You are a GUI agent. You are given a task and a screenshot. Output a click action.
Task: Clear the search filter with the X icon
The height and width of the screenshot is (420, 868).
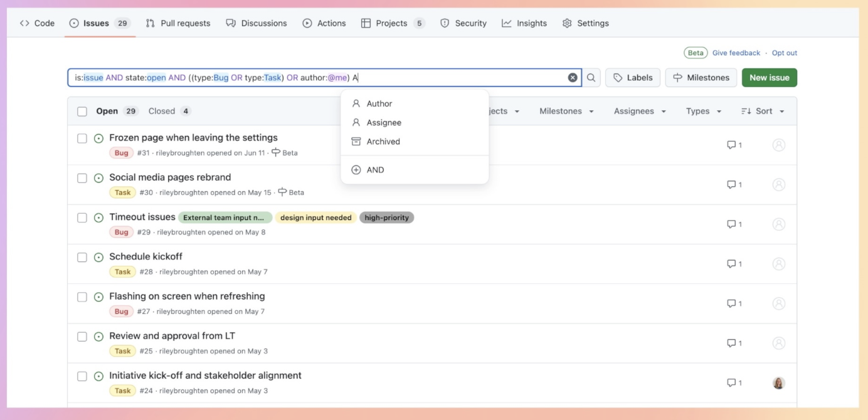573,78
